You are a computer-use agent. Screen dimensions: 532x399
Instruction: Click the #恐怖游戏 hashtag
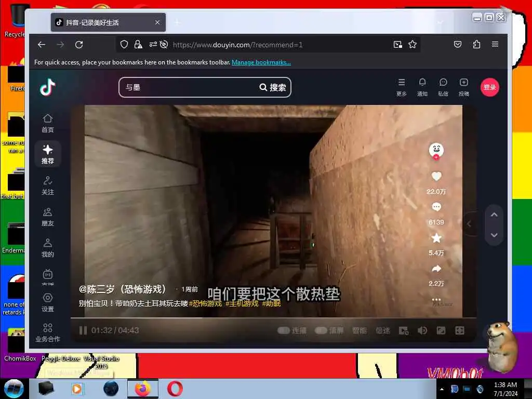coord(205,303)
